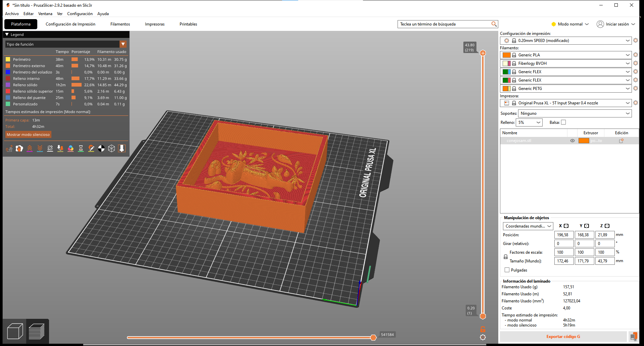Open the Configuración menu
This screenshot has height=346, width=644.
[x=80, y=14]
